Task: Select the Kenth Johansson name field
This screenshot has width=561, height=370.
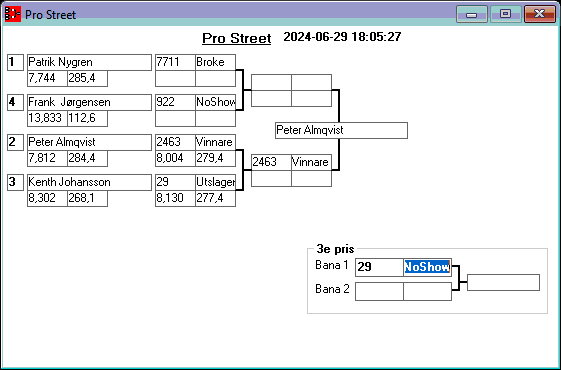Action: (x=89, y=182)
